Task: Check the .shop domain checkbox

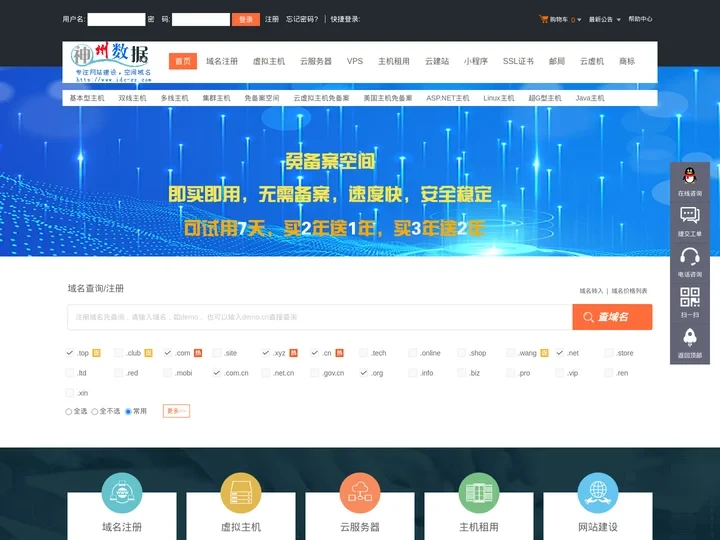Action: (461, 353)
